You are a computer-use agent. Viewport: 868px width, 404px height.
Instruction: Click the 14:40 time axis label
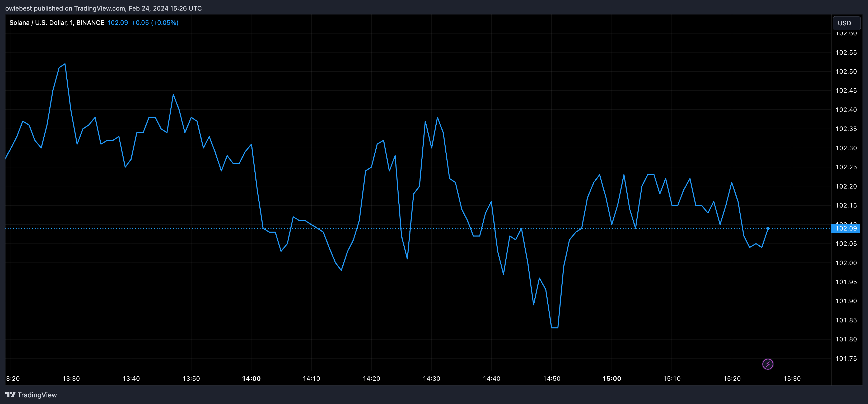(492, 378)
